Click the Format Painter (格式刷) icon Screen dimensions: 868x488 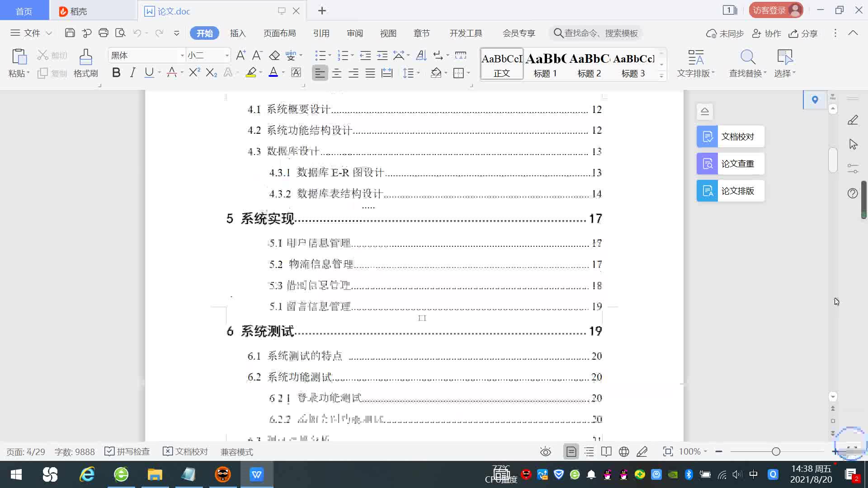click(x=85, y=58)
